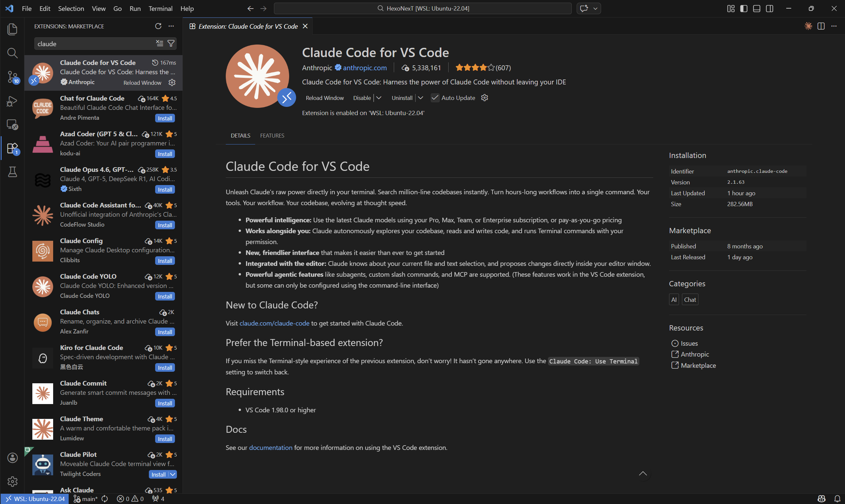
Task: Toggle primary side bar layout button
Action: [743, 9]
